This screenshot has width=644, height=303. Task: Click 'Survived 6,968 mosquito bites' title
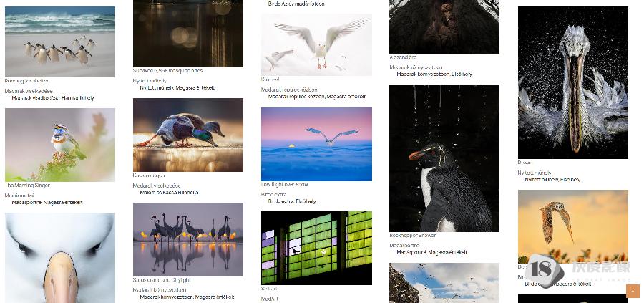click(x=167, y=71)
